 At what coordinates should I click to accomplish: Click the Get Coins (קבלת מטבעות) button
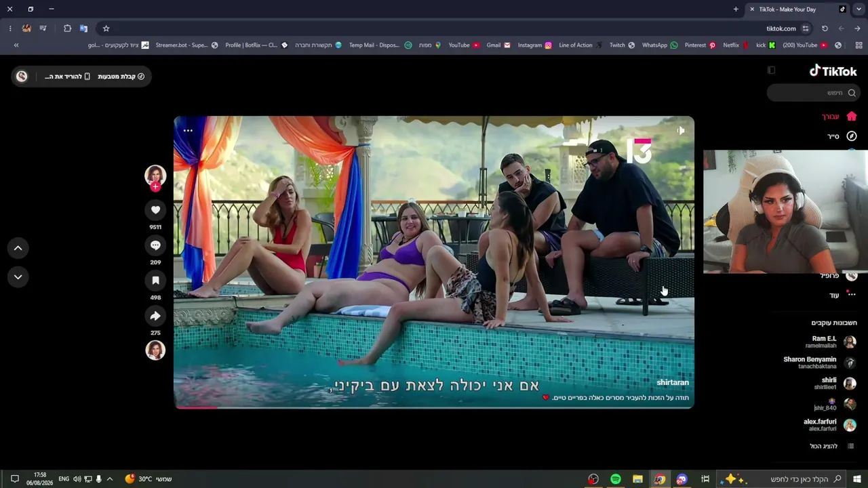coord(121,77)
